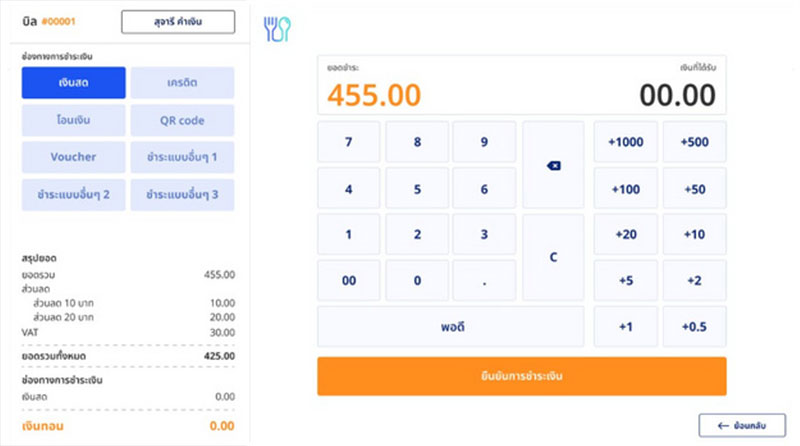Add 500 with the +500 button
The width and height of the screenshot is (800, 446).
[694, 142]
